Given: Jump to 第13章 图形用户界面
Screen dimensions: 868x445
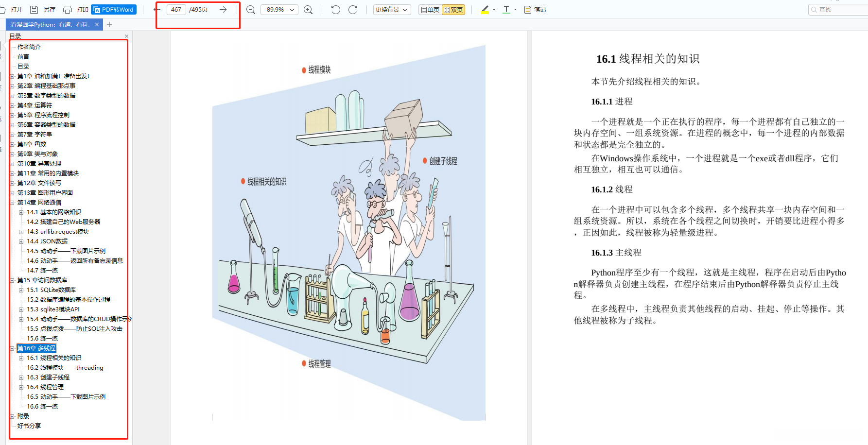Looking at the screenshot, I should pos(45,193).
